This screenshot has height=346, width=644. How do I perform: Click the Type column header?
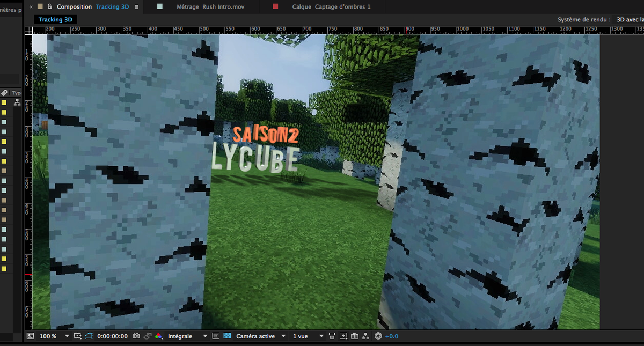pos(17,93)
